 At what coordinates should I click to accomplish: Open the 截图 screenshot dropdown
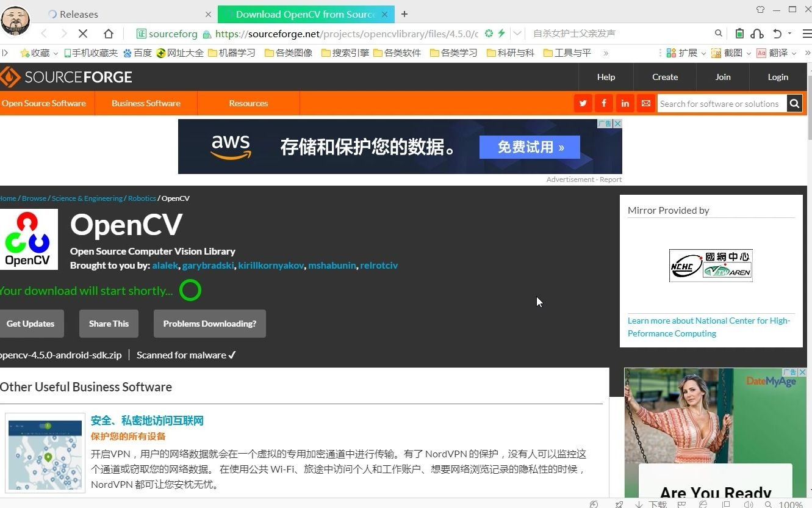point(731,53)
